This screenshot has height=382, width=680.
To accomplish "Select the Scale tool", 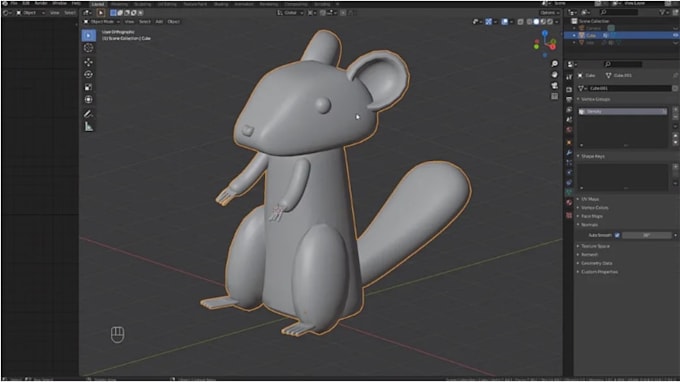I will coord(88,87).
